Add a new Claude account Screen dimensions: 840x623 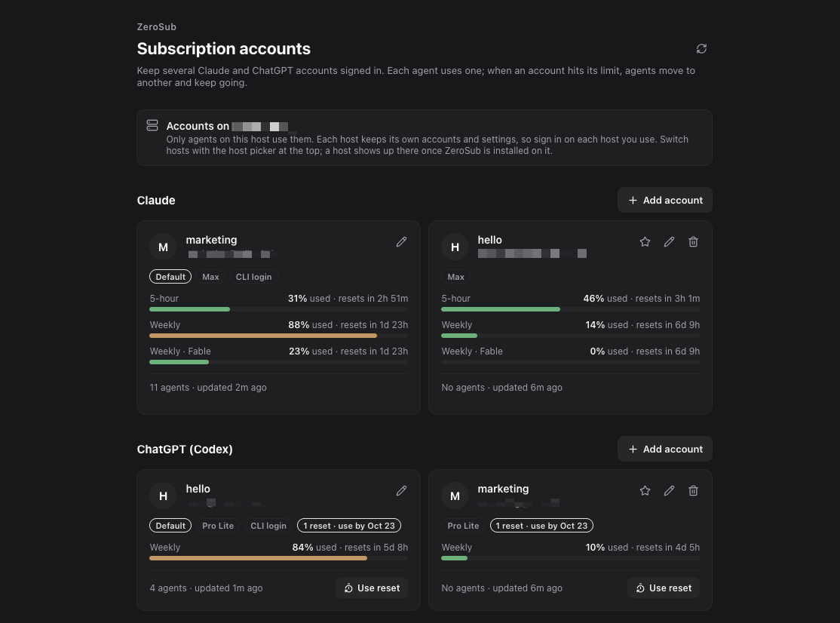point(665,200)
